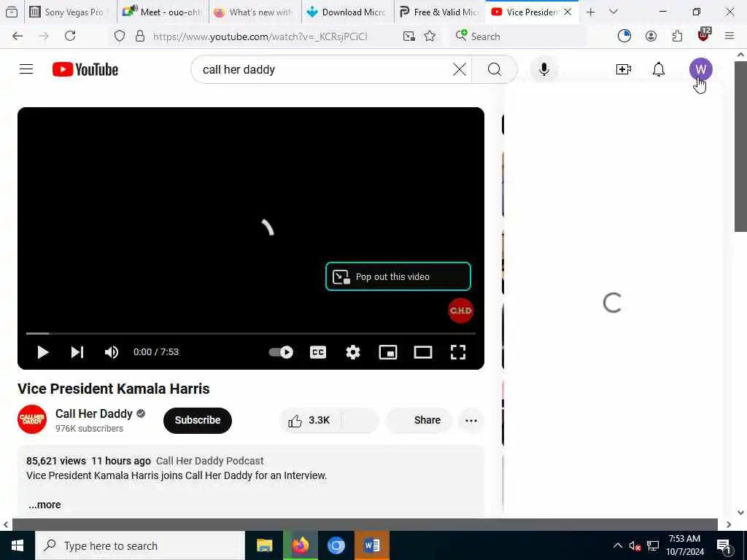Share the video

(x=418, y=420)
